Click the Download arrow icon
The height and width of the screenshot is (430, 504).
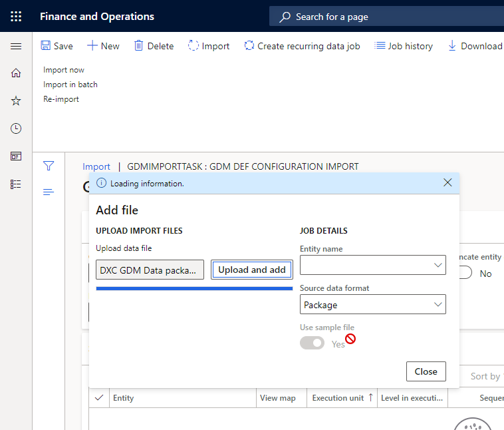point(452,45)
